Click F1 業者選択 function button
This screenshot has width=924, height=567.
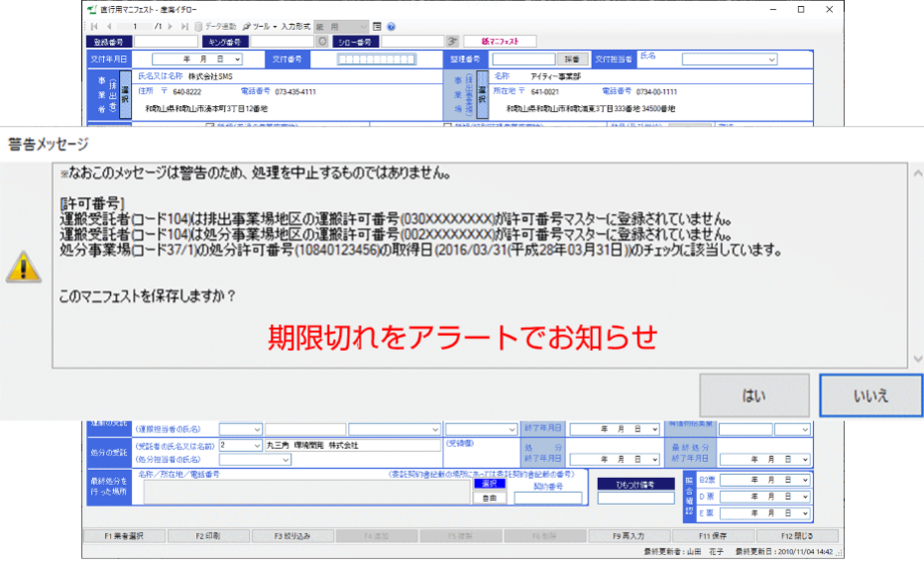tap(124, 536)
